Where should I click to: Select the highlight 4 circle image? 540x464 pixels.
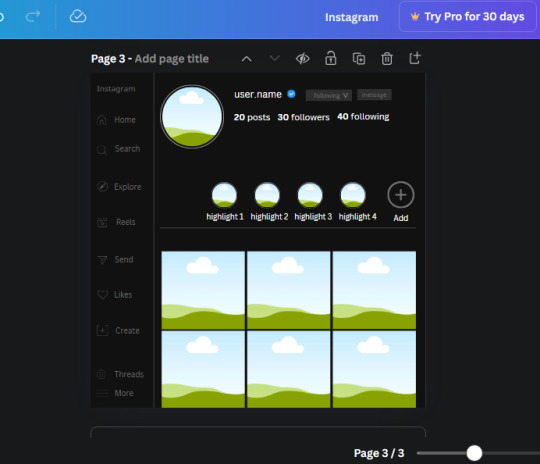353,195
